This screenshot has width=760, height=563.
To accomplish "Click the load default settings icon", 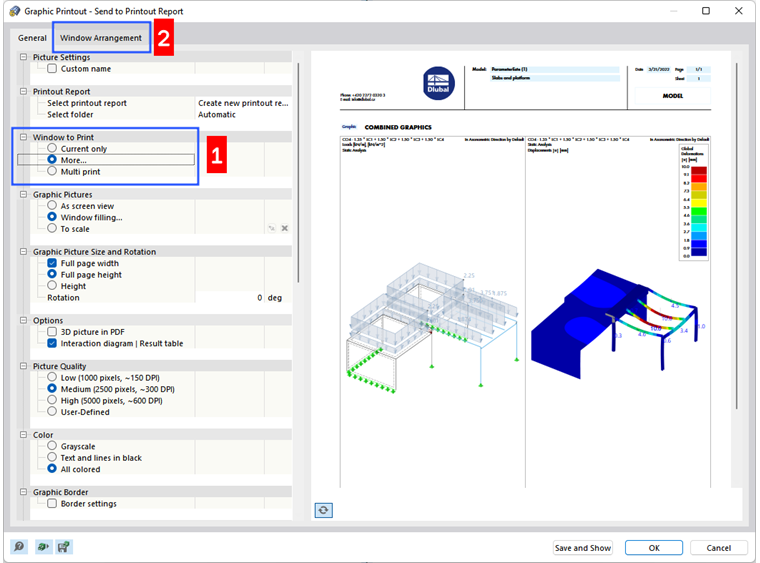I will click(x=43, y=547).
